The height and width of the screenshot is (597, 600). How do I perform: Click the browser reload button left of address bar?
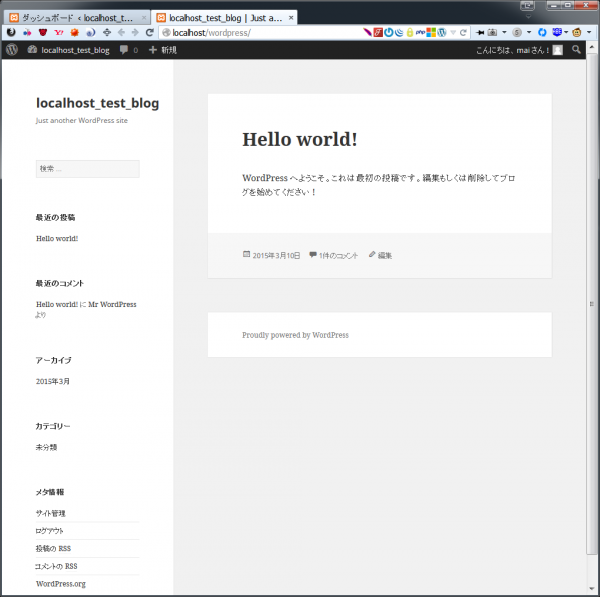click(149, 33)
